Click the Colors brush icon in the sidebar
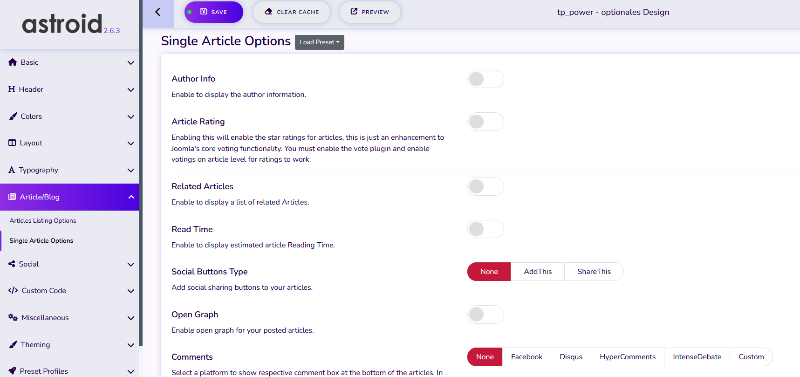 pos(13,116)
